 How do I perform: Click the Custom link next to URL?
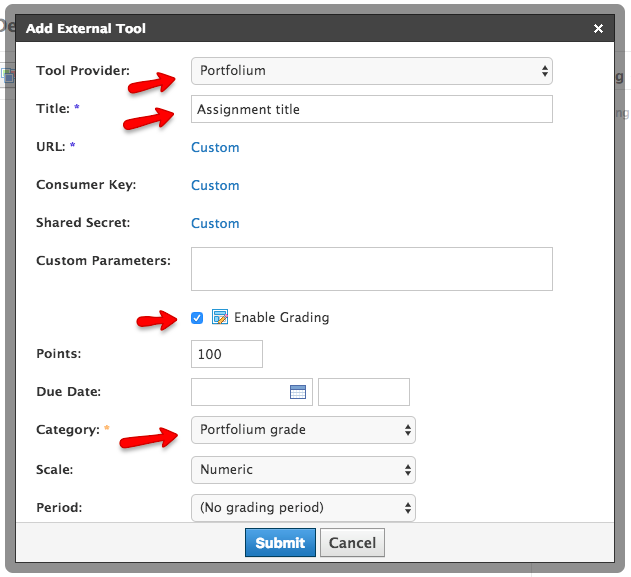tap(215, 147)
